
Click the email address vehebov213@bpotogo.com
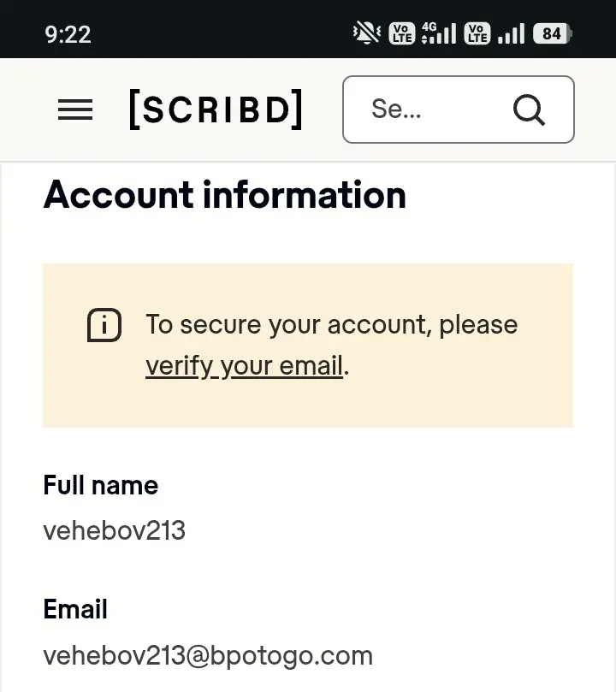pyautogui.click(x=208, y=656)
